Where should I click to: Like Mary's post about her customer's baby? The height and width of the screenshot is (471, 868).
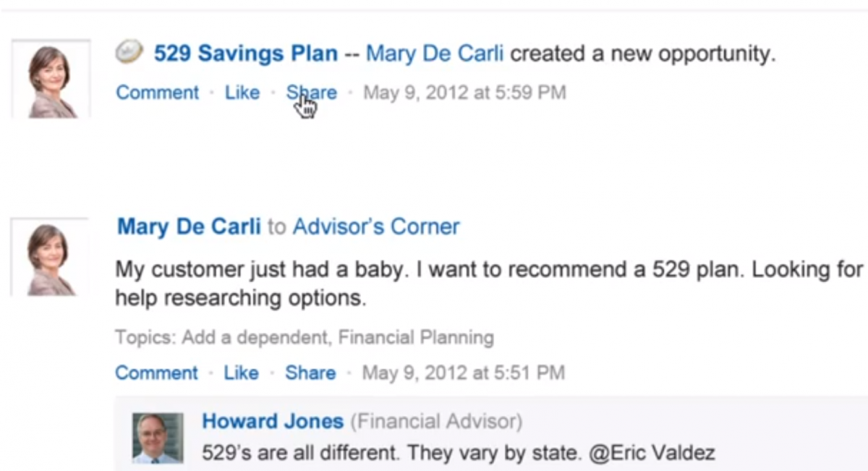[x=240, y=373]
